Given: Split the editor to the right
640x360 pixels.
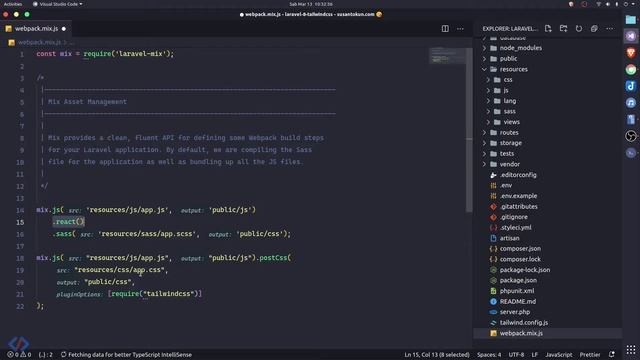Looking at the screenshot, I should pos(445,29).
